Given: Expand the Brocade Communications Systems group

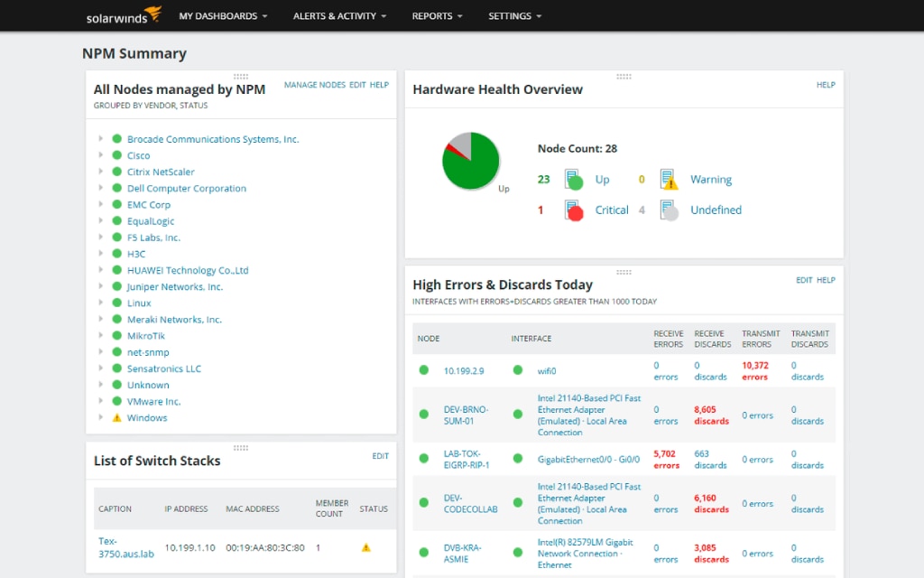Looking at the screenshot, I should (x=100, y=139).
